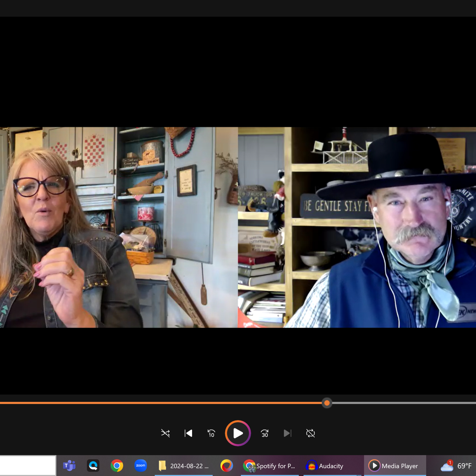Switch to Spotify for Podcasters Chrome window
The image size is (476, 476).
tap(270, 466)
